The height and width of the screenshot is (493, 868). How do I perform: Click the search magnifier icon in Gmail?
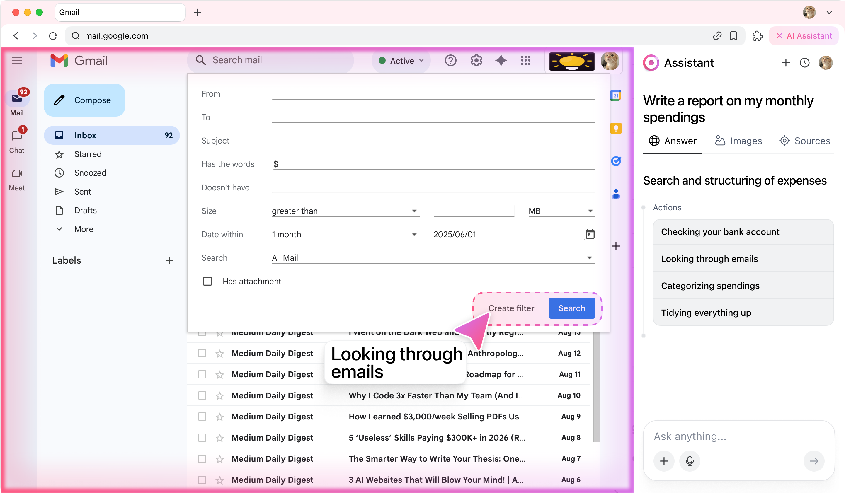pyautogui.click(x=200, y=60)
